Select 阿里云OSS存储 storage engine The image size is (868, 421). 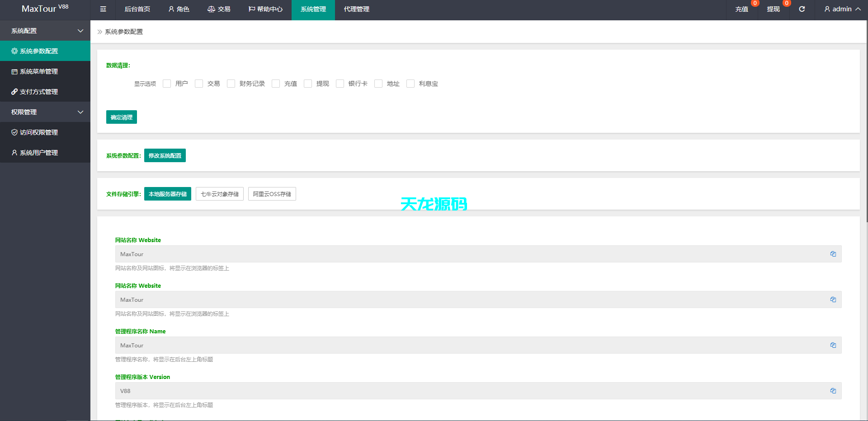[272, 194]
